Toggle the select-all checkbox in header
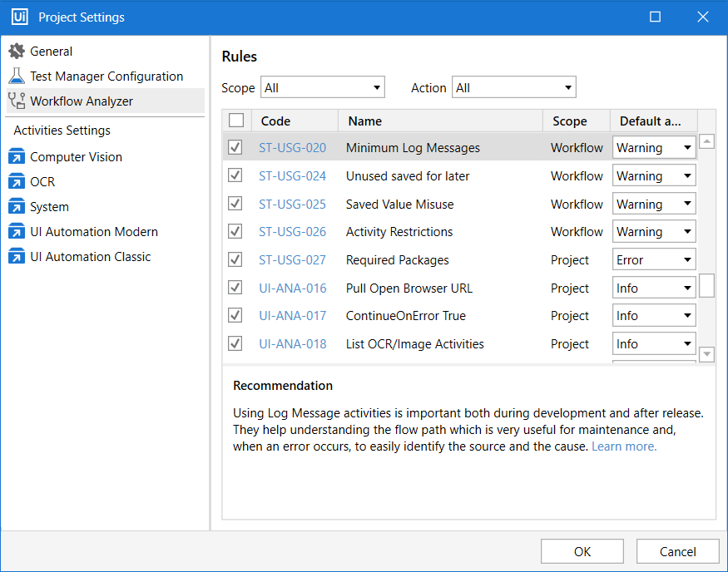Viewport: 728px width, 572px height. pyautogui.click(x=236, y=121)
